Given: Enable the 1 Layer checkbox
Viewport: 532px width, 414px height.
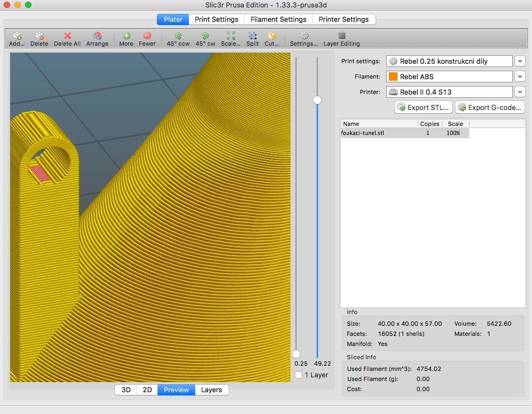Looking at the screenshot, I should coord(298,375).
